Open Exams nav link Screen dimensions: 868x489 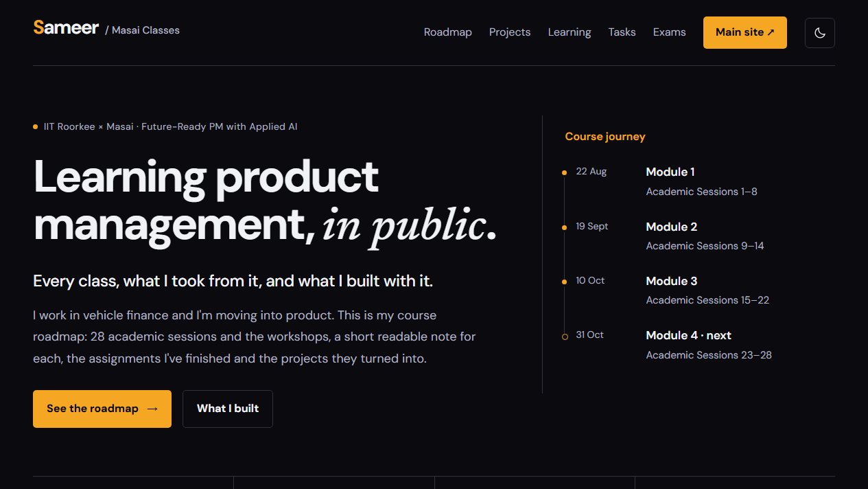pos(670,32)
